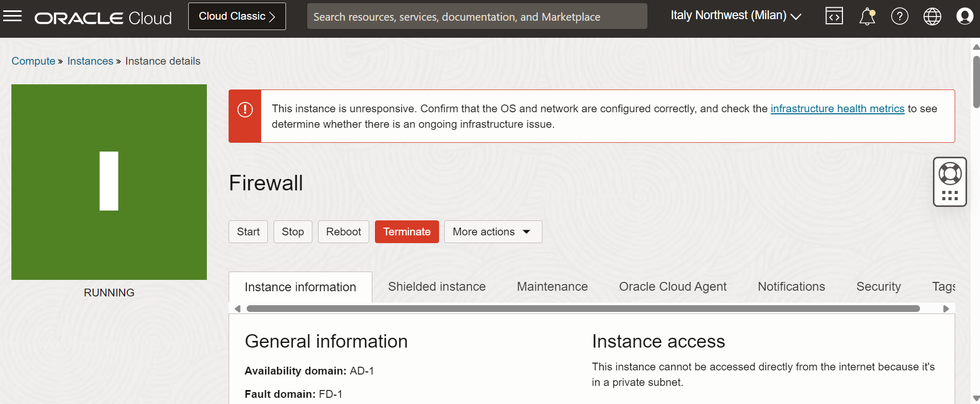Click the Instance access heading
Screen dimensions: 980x404
coord(658,341)
